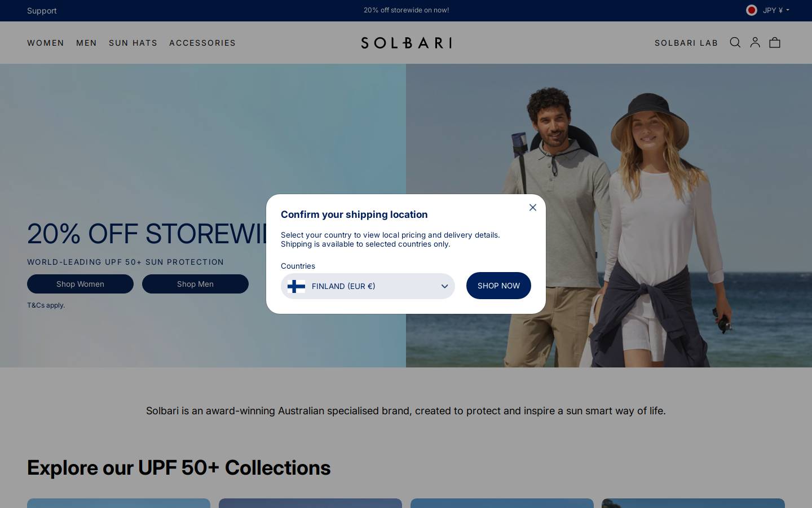Viewport: 812px width, 508px height.
Task: Open the SOLBARI LAB menu item
Action: [x=686, y=43]
